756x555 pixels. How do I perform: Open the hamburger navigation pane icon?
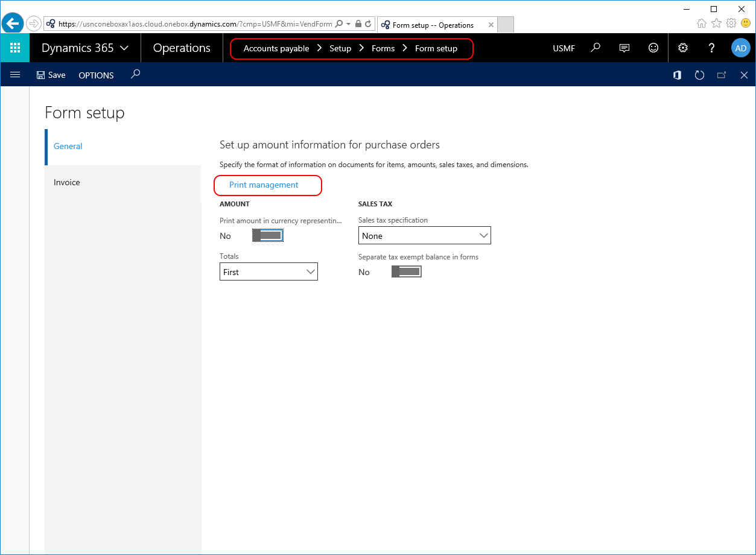point(15,75)
